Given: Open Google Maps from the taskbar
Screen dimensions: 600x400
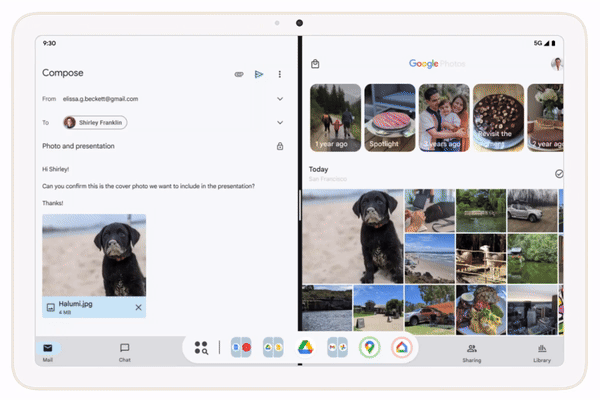Looking at the screenshot, I should coord(369,348).
